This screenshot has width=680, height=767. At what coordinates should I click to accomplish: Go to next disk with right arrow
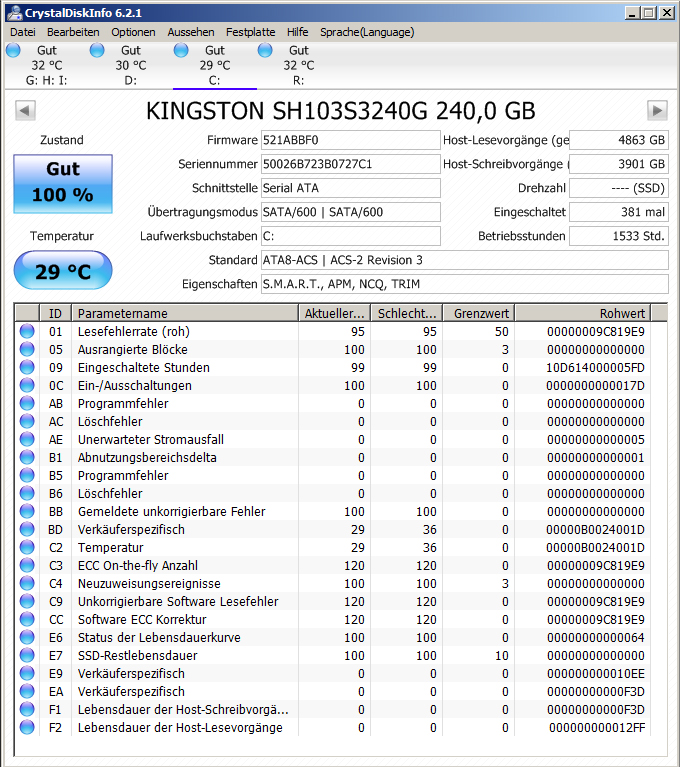pos(657,111)
